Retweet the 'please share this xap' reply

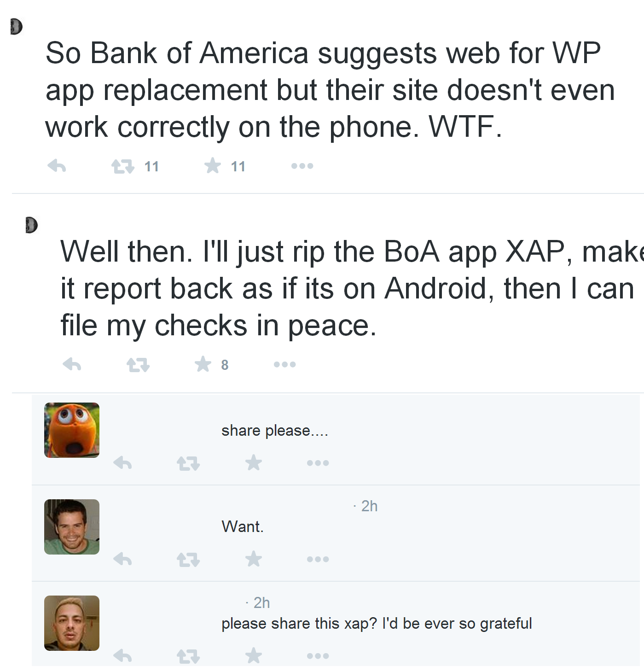point(188,656)
